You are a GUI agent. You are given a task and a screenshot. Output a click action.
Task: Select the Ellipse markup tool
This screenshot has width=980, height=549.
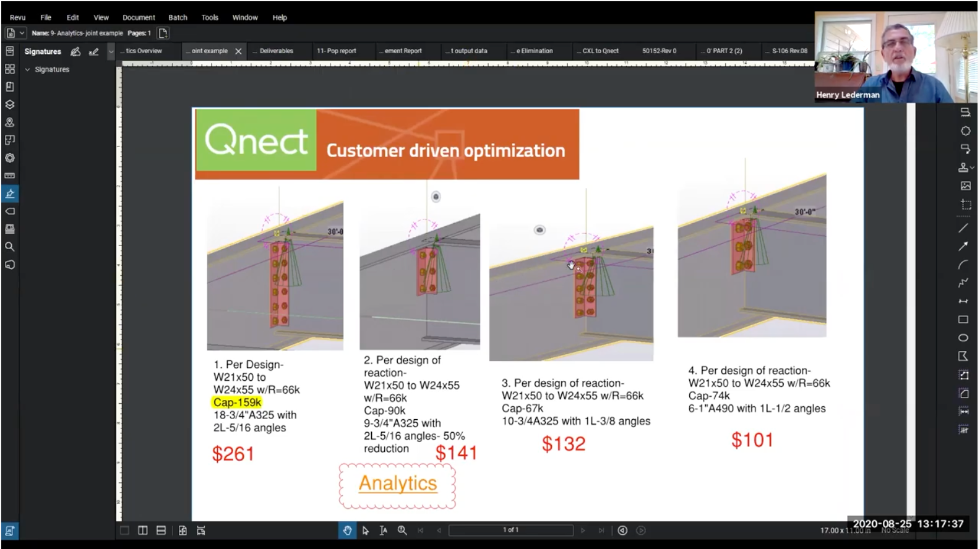coord(963,338)
